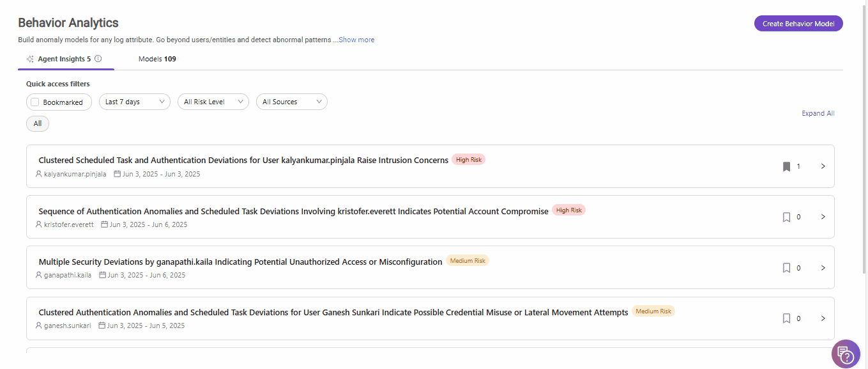Screen dimensions: 868x369
Task: Open the help chat icon at bottom right
Action: pos(846,354)
